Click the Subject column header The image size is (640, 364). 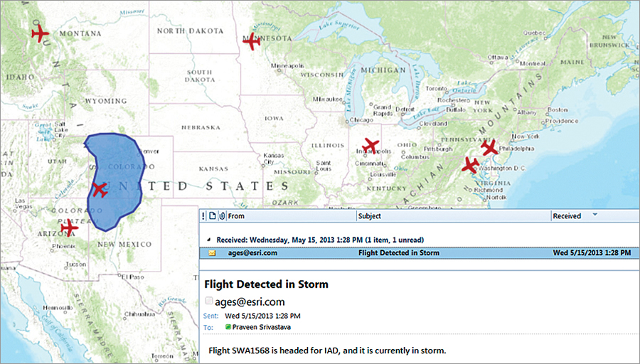[370, 216]
